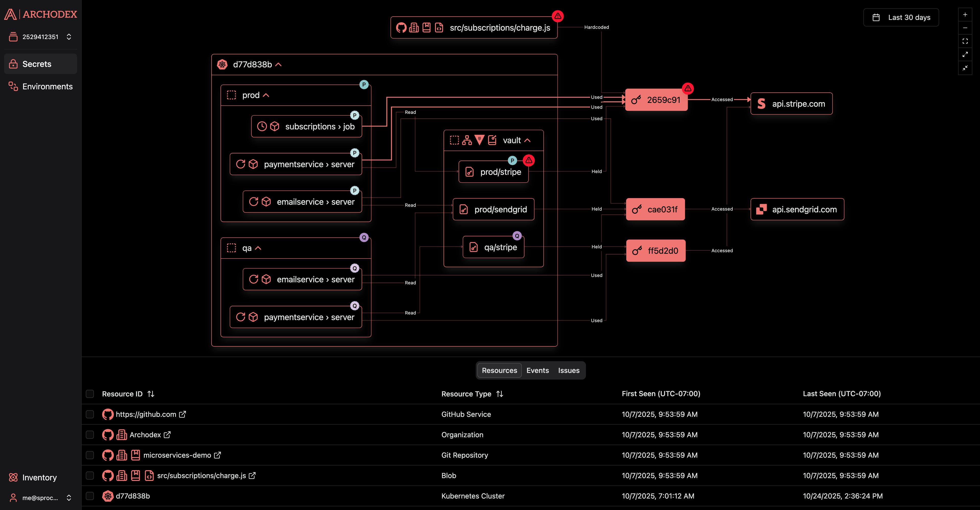Select the checkbox on the Archodex organization row
This screenshot has width=980, height=510.
coord(90,435)
